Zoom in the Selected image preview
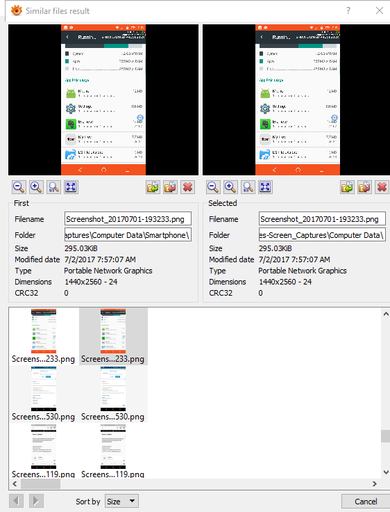This screenshot has height=512, width=390. (x=230, y=187)
